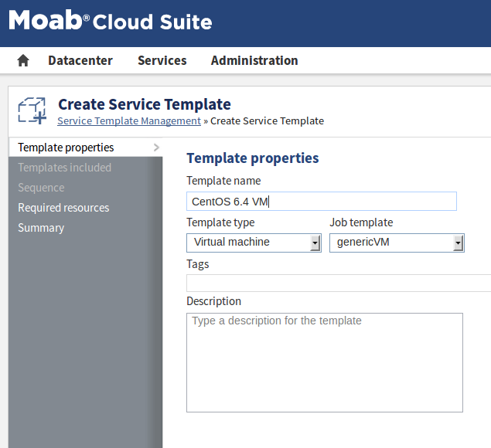Viewport: 491px width, 448px height.
Task: Click the Moab Cloud Suite logo
Action: click(110, 21)
